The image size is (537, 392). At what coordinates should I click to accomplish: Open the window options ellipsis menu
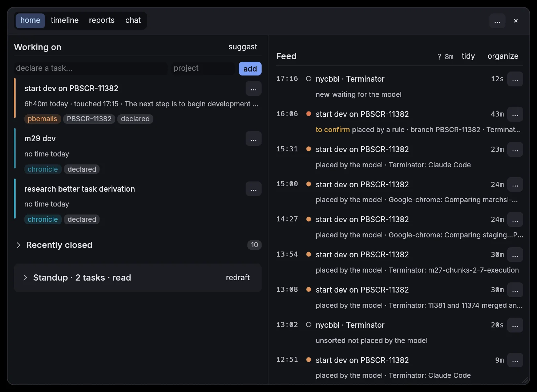point(497,21)
